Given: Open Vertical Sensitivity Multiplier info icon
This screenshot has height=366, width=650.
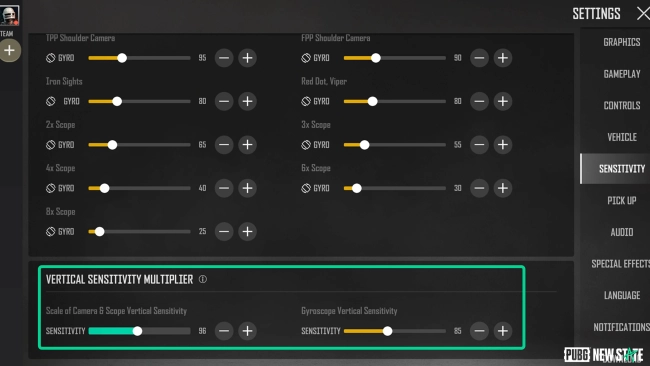Looking at the screenshot, I should (203, 279).
